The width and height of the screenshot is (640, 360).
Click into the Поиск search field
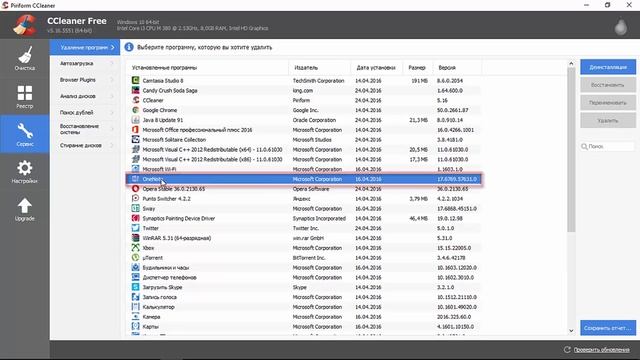[x=608, y=147]
